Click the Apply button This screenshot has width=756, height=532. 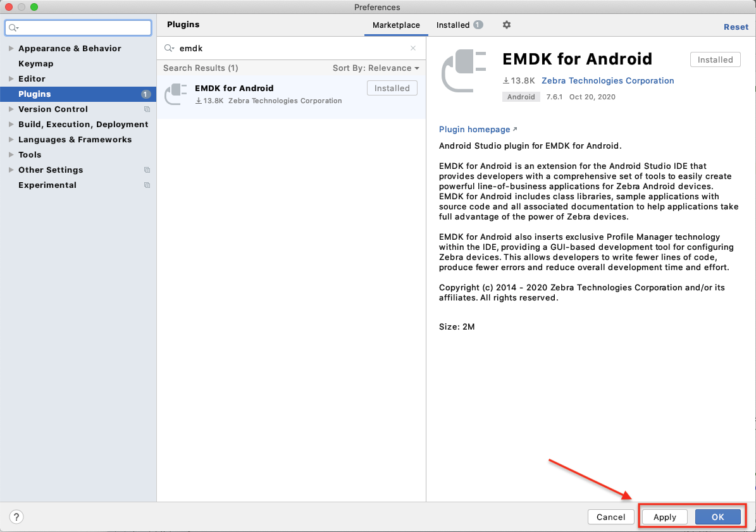click(x=665, y=517)
